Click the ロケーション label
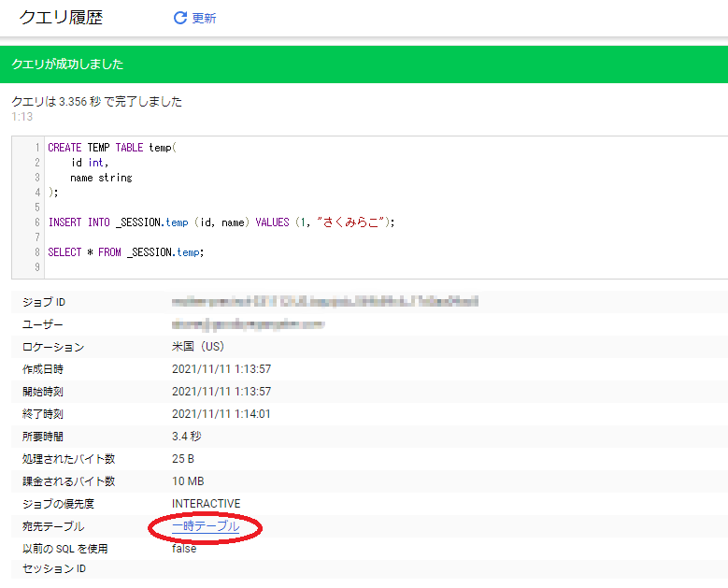 pyautogui.click(x=53, y=347)
